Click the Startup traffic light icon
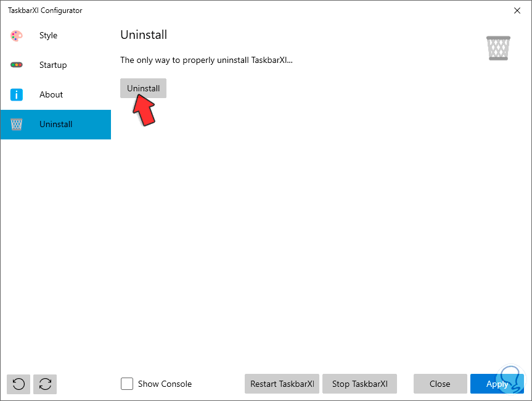This screenshot has width=532, height=401. coord(16,65)
